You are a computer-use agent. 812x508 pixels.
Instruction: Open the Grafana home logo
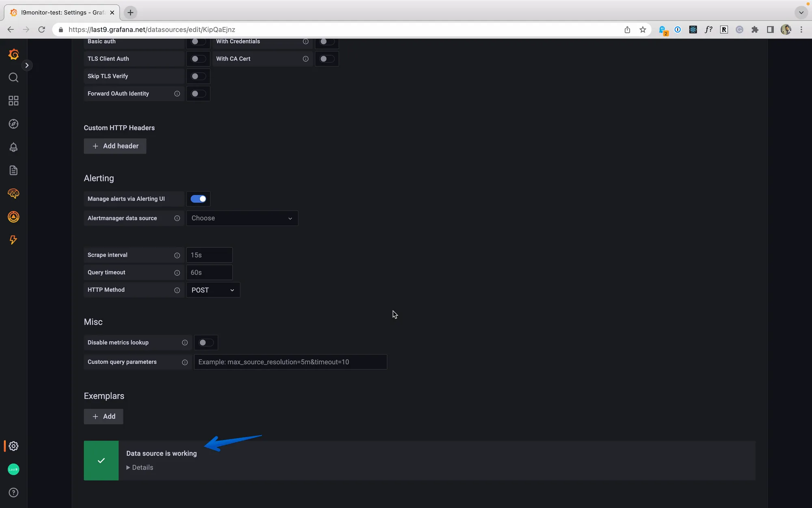pyautogui.click(x=13, y=54)
